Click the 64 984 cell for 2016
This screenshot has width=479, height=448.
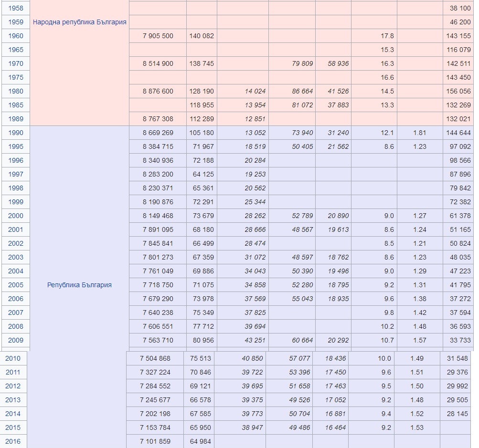coord(200,441)
